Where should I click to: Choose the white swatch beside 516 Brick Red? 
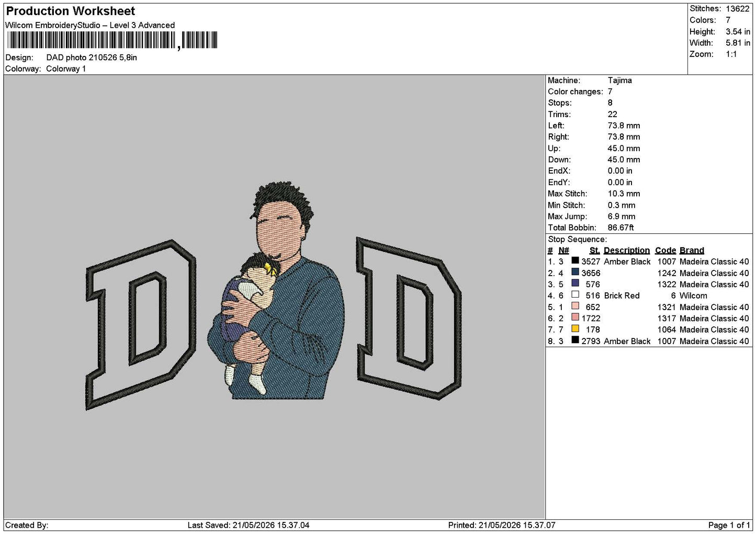[575, 294]
